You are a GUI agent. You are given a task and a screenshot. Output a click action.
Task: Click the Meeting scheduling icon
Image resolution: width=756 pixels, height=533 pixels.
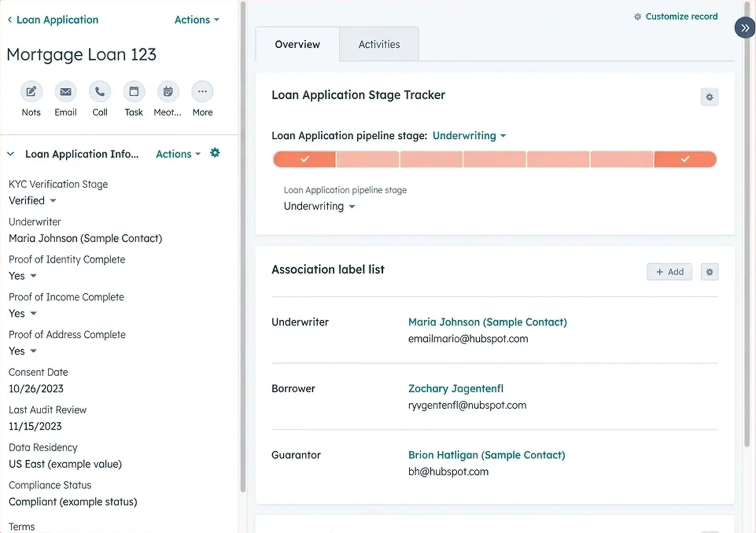(x=168, y=92)
